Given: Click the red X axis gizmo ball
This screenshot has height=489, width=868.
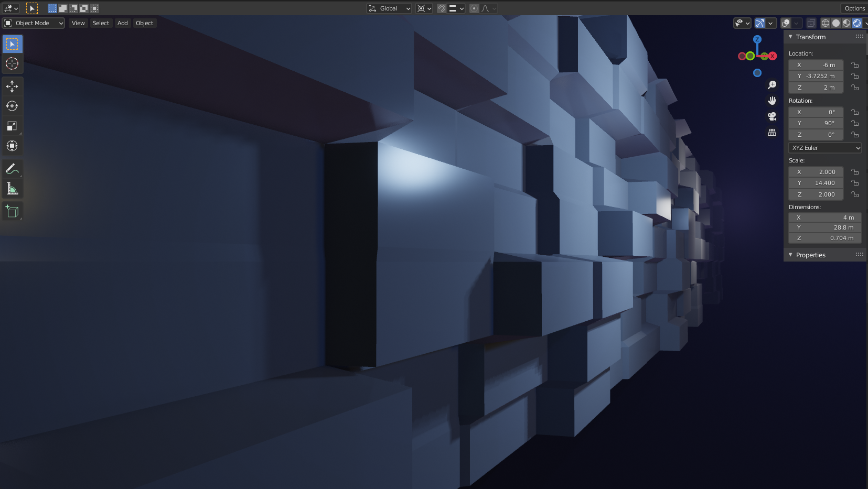Looking at the screenshot, I should pos(773,56).
